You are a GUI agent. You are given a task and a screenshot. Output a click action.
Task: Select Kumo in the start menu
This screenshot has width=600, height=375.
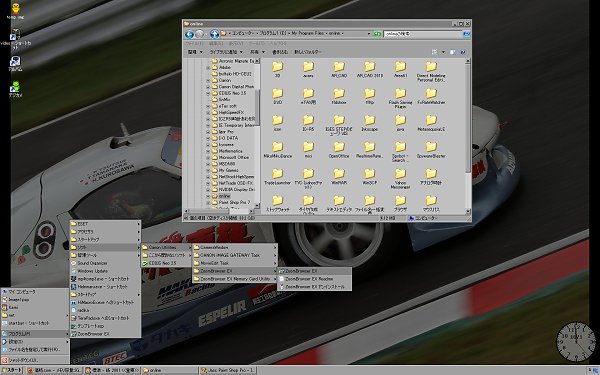coord(35,307)
